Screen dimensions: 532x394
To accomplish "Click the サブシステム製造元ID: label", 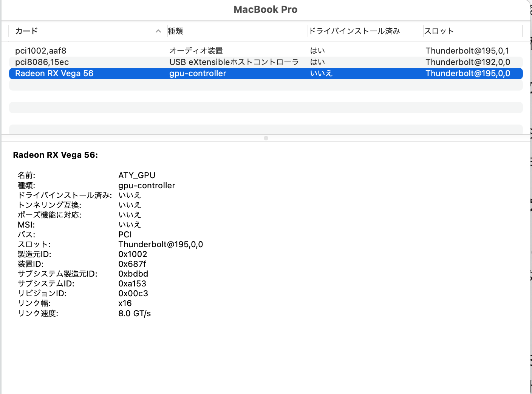I will [x=57, y=274].
